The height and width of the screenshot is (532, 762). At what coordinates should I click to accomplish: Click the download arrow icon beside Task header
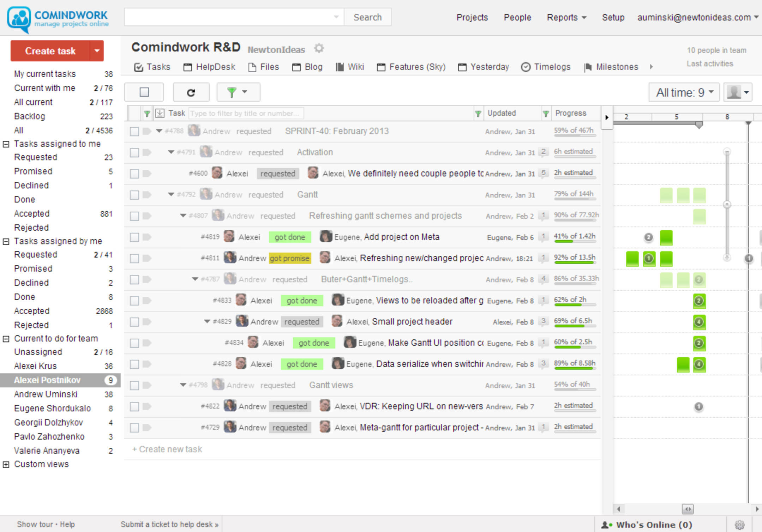160,113
